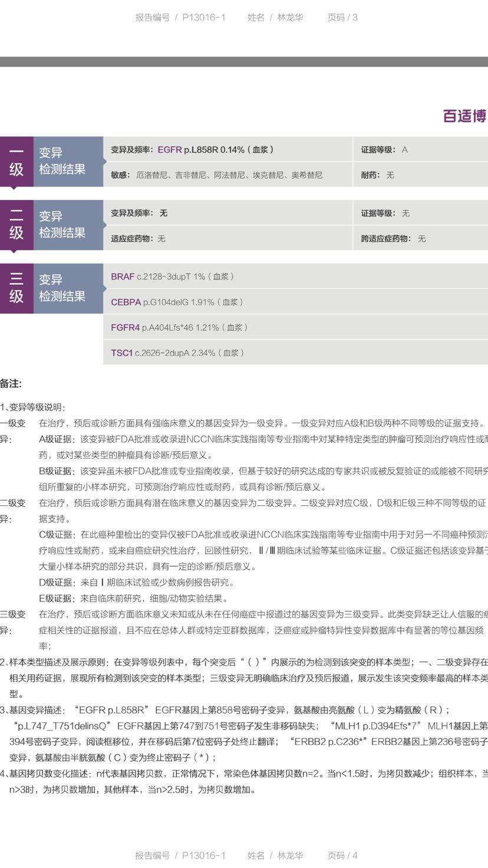
Task: Click the 页码 / 3 page indicator
Action: 342,18
